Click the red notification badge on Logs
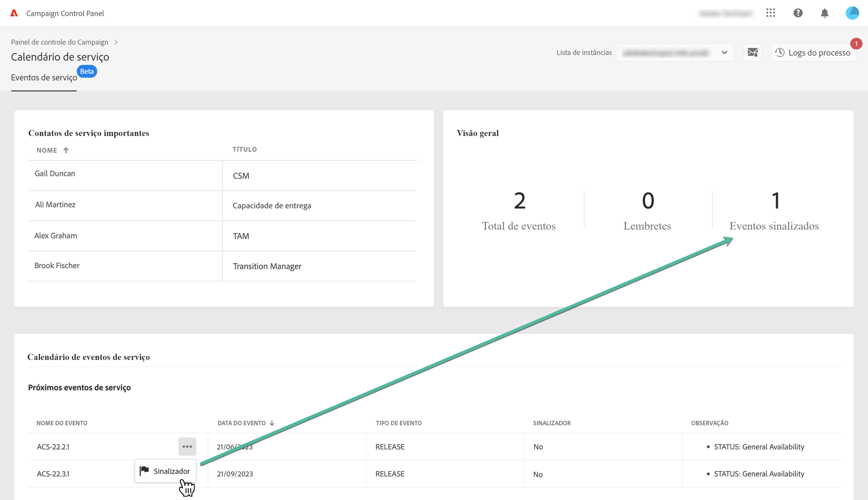This screenshot has width=868, height=500. [856, 44]
